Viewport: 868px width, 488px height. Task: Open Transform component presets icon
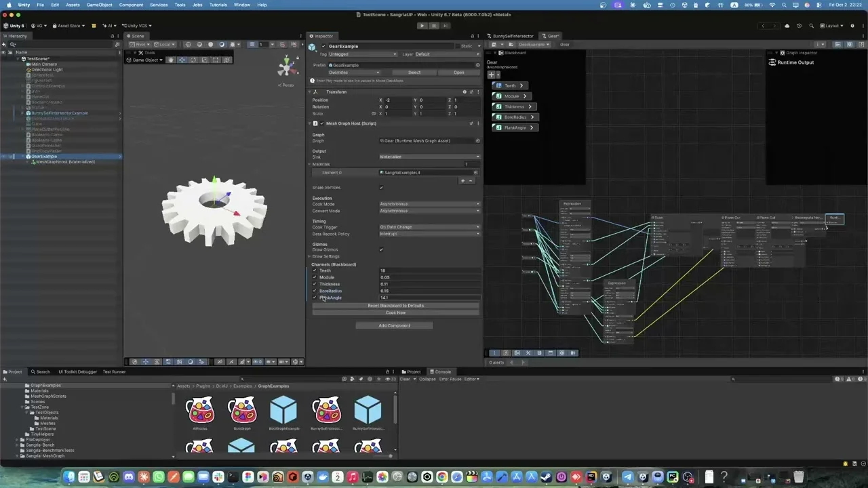(x=471, y=91)
